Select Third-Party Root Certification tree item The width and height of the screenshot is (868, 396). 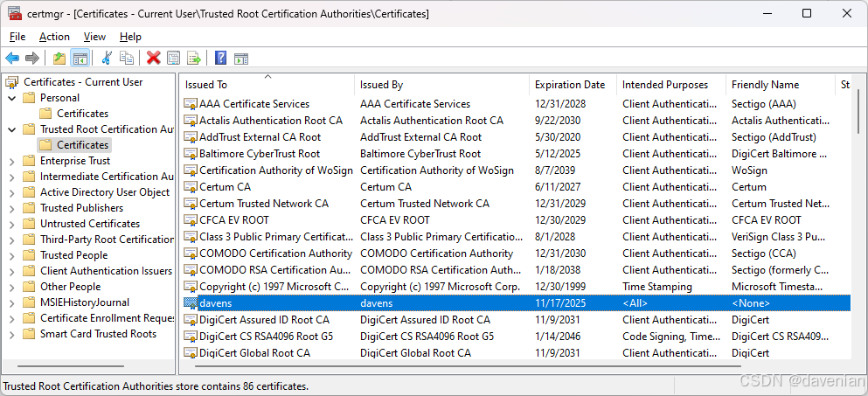107,240
